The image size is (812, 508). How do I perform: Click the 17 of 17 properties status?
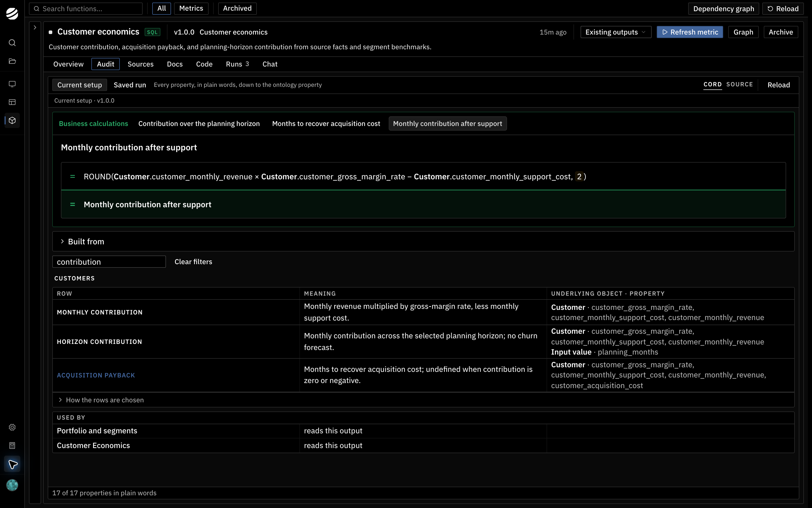104,493
